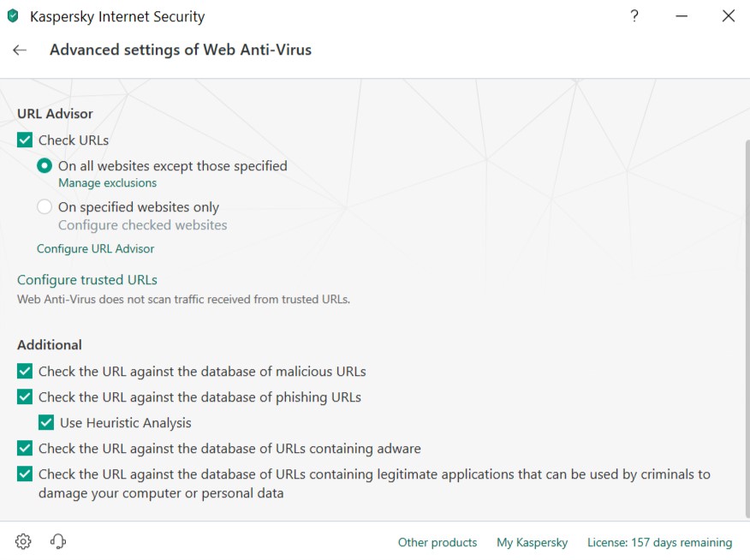The width and height of the screenshot is (750, 560).
Task: Open the Manage exclusions link
Action: [107, 183]
